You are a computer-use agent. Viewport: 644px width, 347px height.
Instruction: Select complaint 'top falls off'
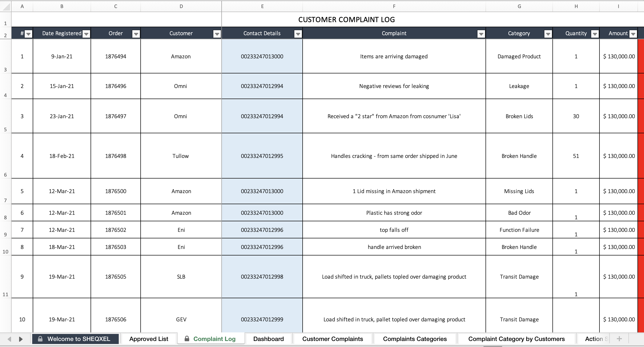(394, 230)
